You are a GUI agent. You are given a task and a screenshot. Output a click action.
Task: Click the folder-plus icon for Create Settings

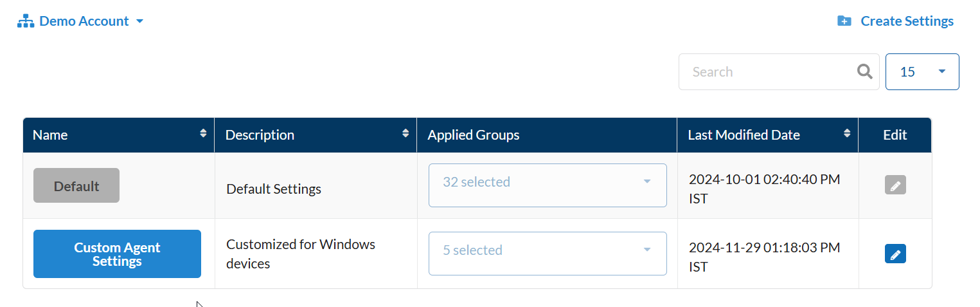(844, 21)
